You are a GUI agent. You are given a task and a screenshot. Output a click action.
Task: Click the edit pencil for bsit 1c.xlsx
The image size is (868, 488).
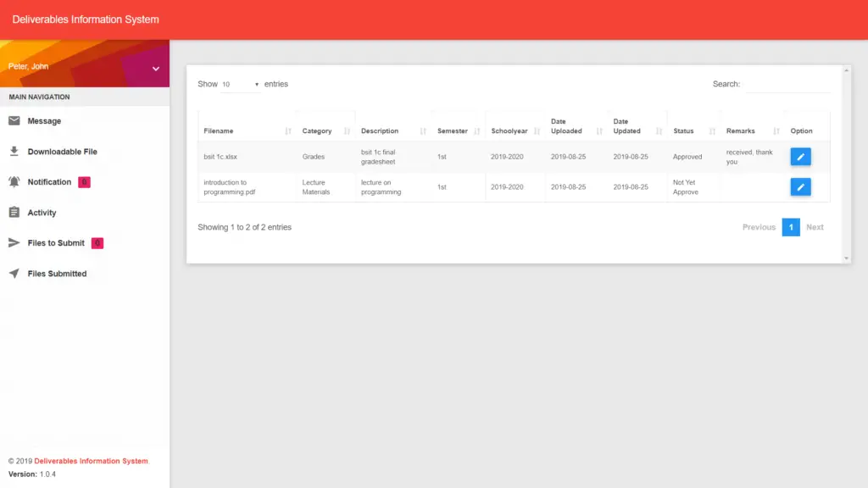coord(800,156)
